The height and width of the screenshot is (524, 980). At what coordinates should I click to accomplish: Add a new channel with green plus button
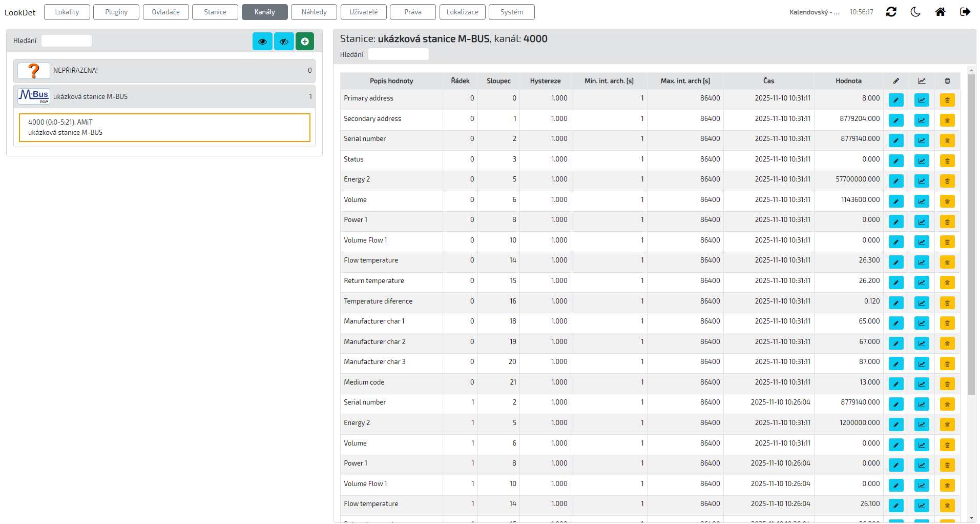(x=305, y=42)
